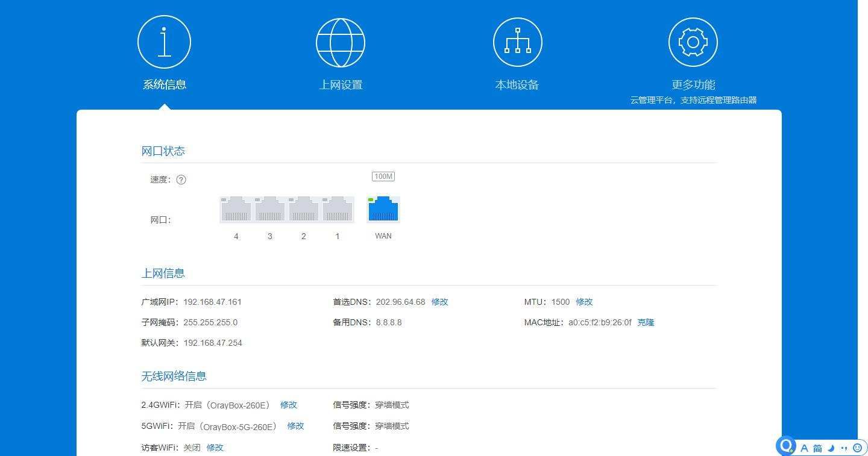Open the emoji smiley in the input toolbar

pos(857,448)
